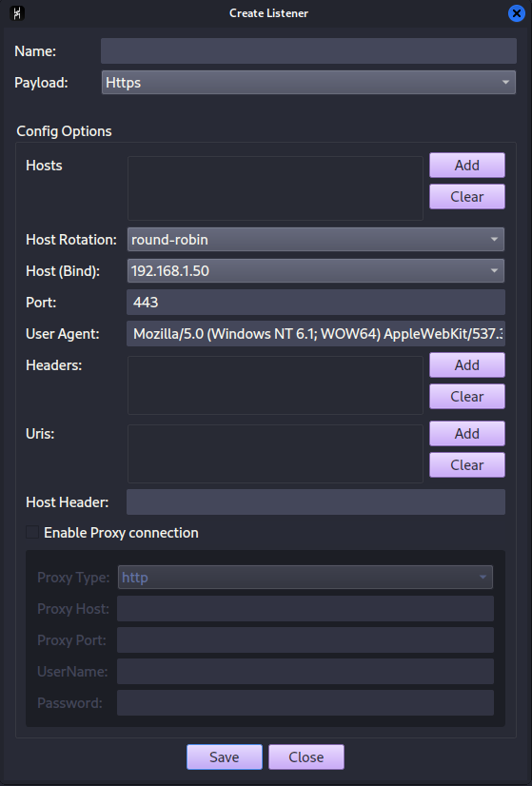Click the Close button at bottom

coord(305,757)
